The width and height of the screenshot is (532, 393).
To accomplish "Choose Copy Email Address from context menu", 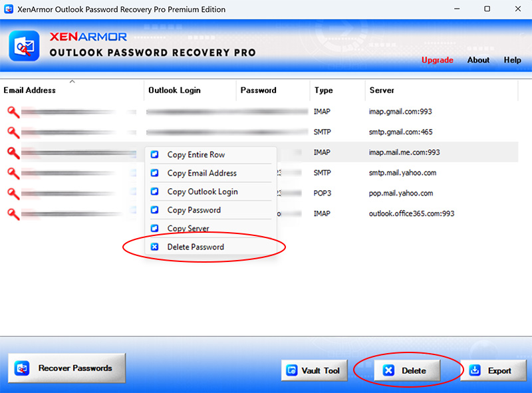I will pos(211,173).
